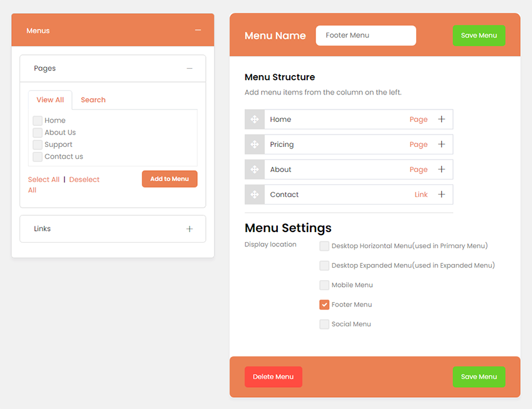532x409 pixels.
Task: Click the drag handle for About item
Action: tap(255, 169)
